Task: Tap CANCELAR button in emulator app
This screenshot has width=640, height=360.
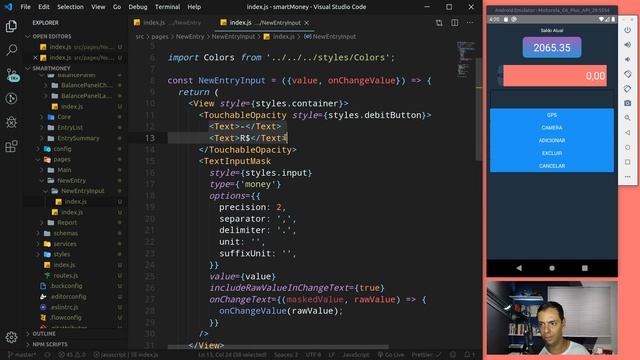Action: point(552,166)
